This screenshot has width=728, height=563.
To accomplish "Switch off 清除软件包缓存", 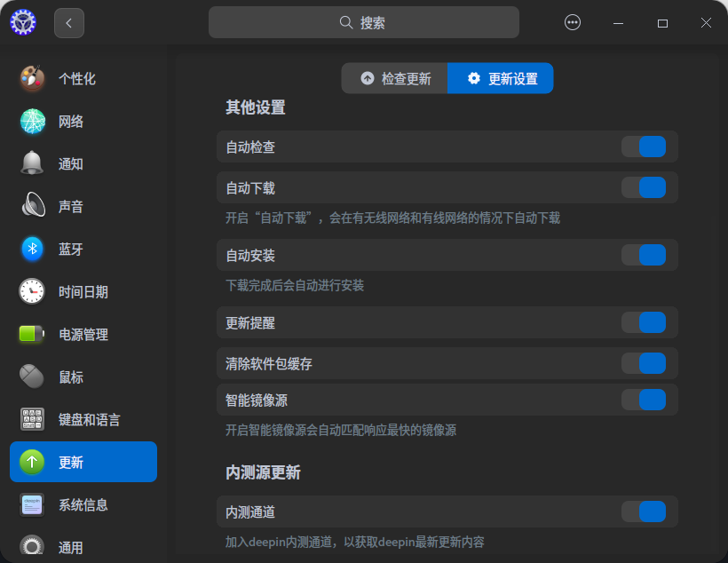I will click(x=644, y=363).
